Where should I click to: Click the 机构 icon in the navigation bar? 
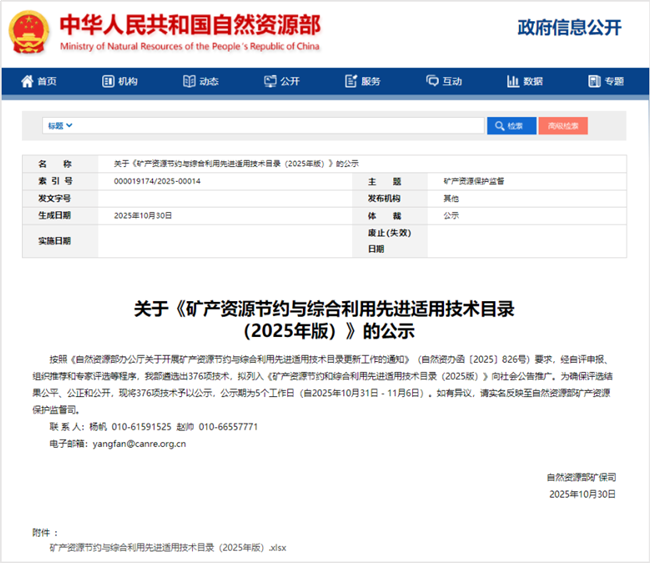[x=107, y=82]
